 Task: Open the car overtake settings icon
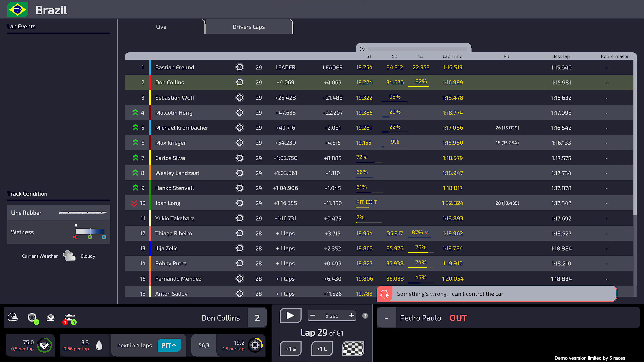(70, 317)
